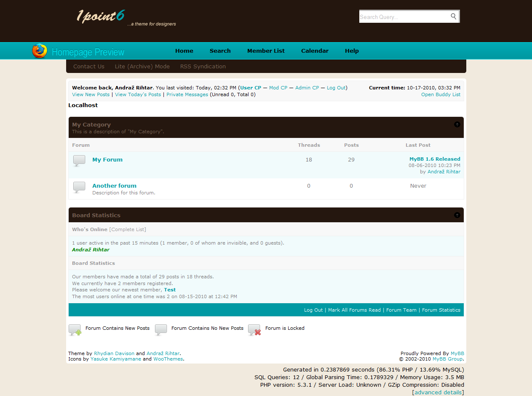Open the Admin CP link

[307, 88]
